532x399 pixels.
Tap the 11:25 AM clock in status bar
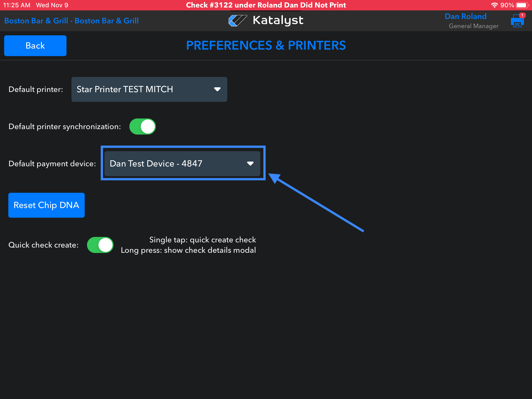[x=17, y=5]
